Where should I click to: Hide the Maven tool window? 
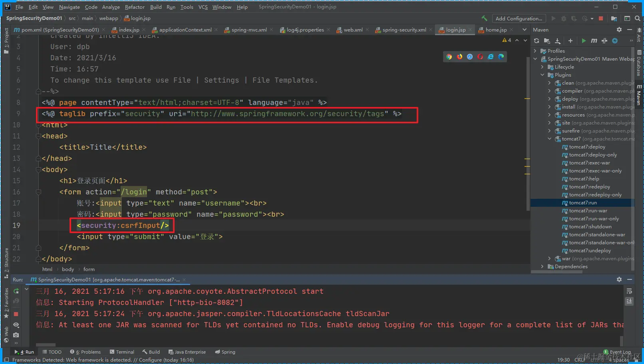(630, 30)
